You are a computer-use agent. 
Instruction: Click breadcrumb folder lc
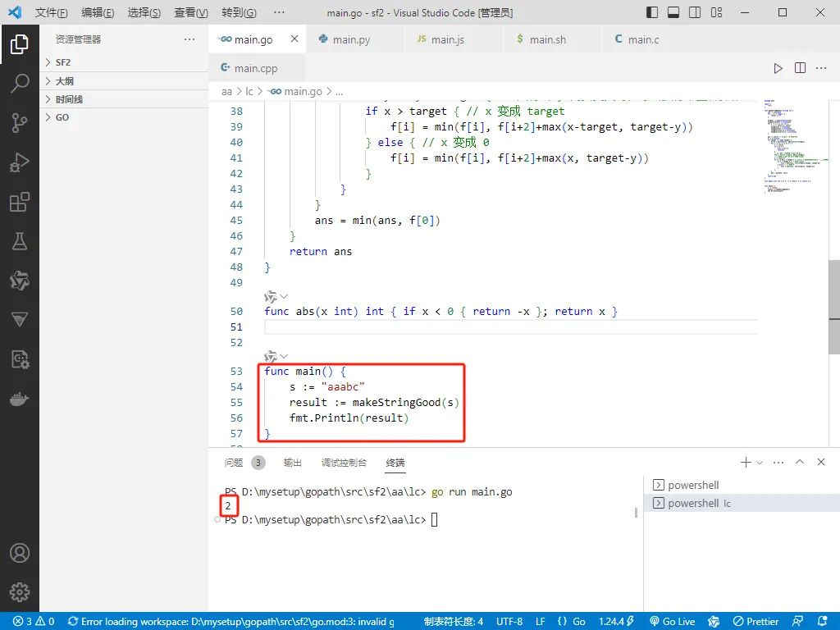pyautogui.click(x=249, y=92)
